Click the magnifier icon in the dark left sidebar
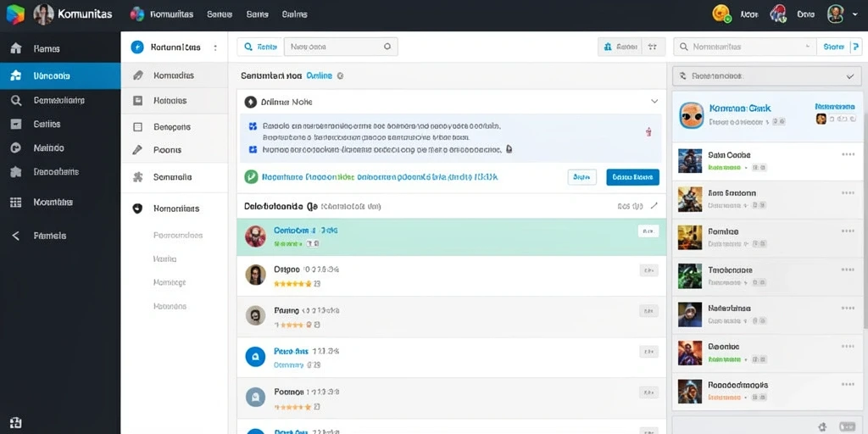Screen dimensions: 868x434 [16, 100]
